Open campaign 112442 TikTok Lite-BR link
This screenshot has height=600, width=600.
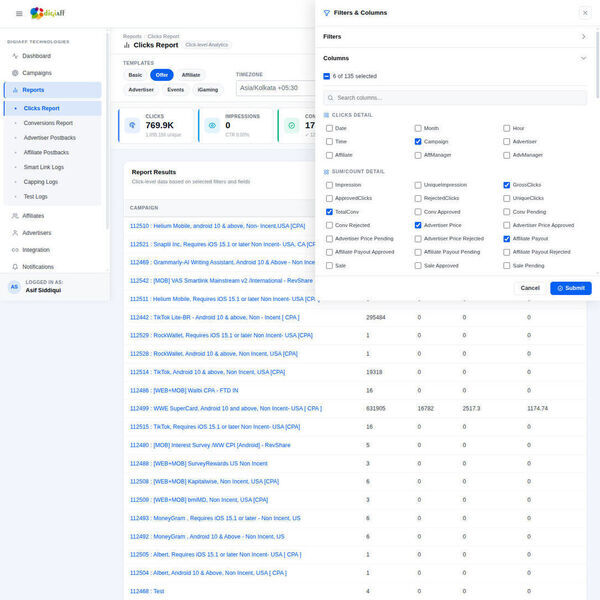(214, 318)
